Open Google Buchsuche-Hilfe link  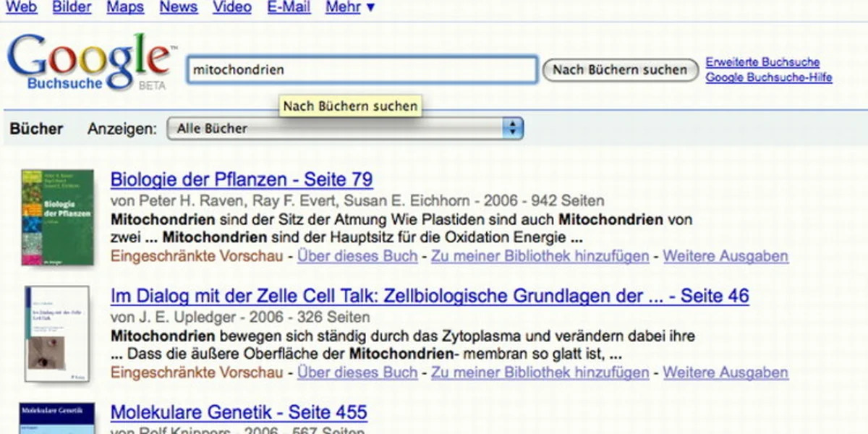click(x=769, y=77)
